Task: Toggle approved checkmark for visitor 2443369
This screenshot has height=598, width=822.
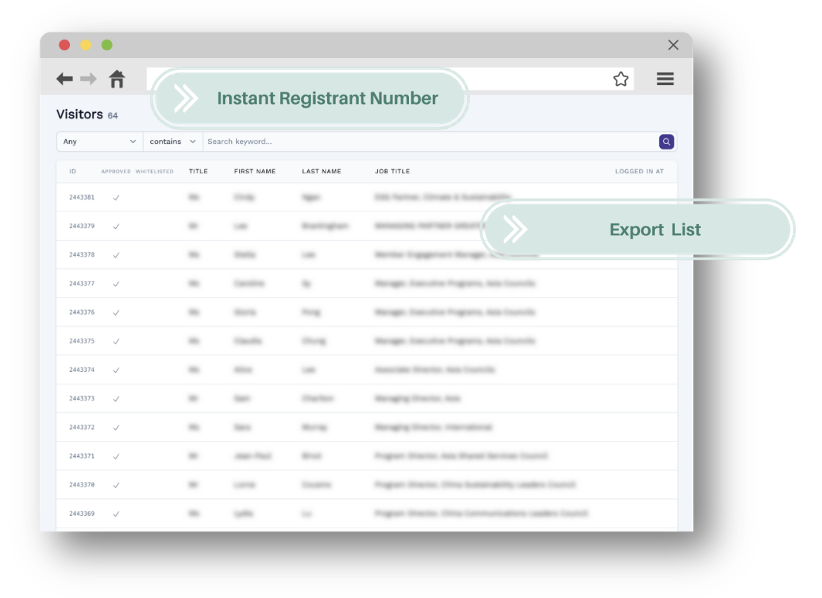Action: click(116, 514)
